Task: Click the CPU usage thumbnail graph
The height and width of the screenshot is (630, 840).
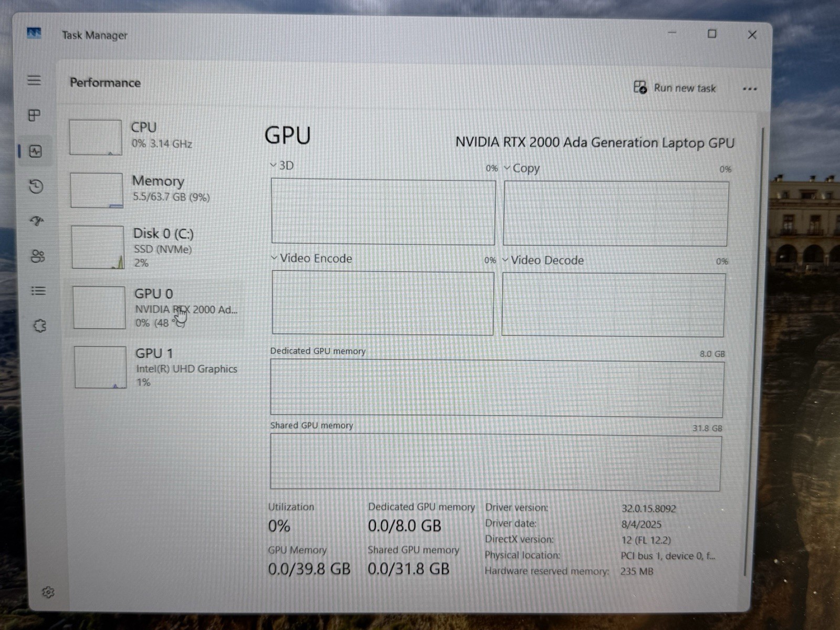Action: click(x=96, y=138)
